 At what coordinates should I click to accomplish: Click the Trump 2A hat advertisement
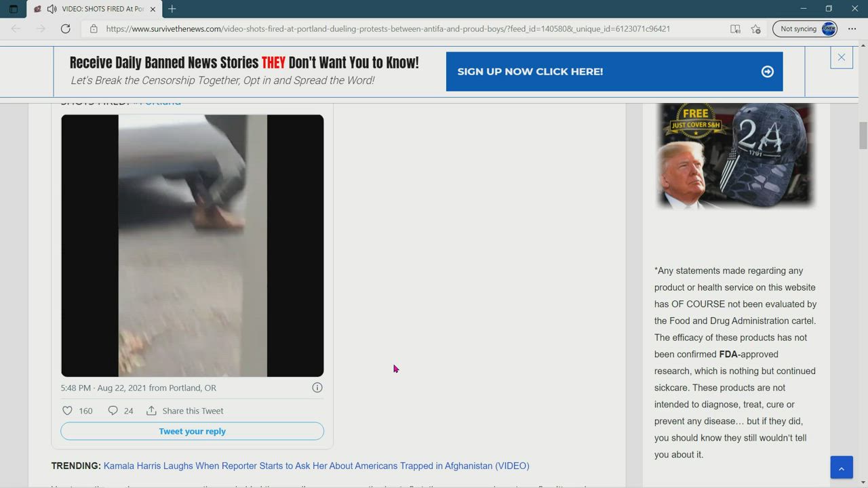[x=736, y=155]
